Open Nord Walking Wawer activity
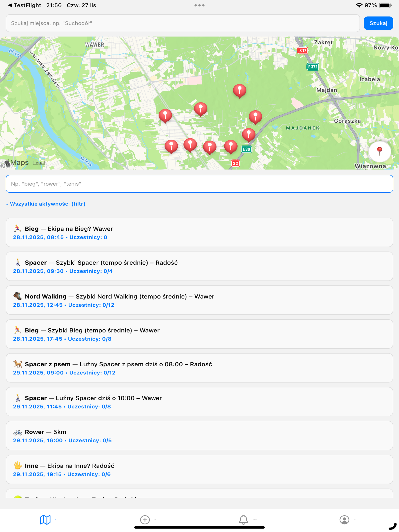The image size is (399, 532). [x=199, y=300]
